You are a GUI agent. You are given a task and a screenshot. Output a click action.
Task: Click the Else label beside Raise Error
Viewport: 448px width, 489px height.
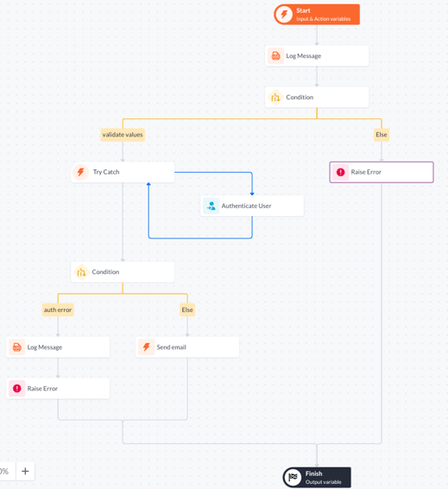(382, 135)
